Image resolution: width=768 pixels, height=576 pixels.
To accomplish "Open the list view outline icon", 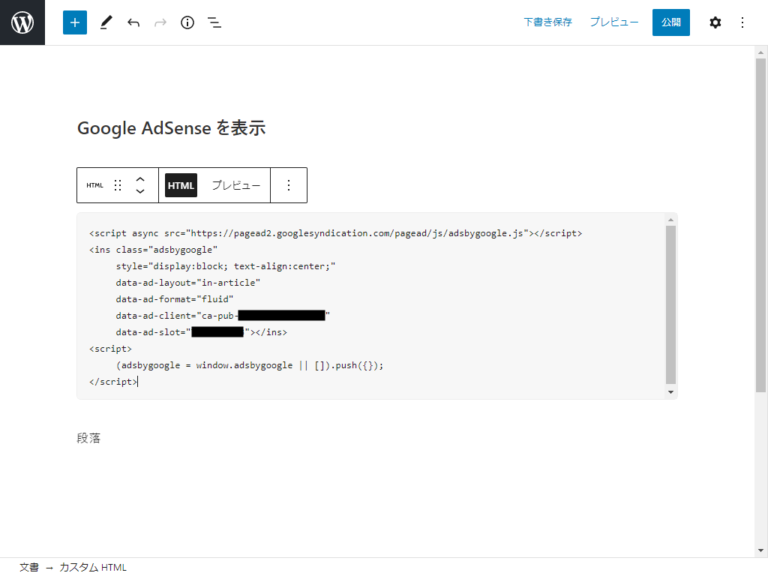I will click(x=214, y=22).
